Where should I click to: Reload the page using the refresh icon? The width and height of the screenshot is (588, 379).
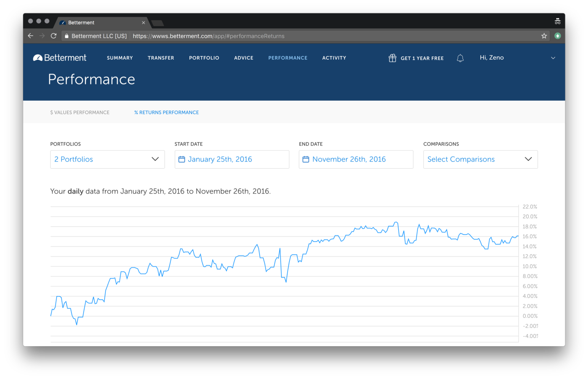pos(53,36)
